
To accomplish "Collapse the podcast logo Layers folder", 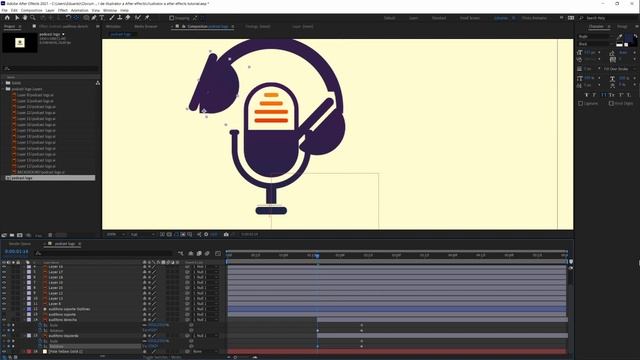I will 4,89.
